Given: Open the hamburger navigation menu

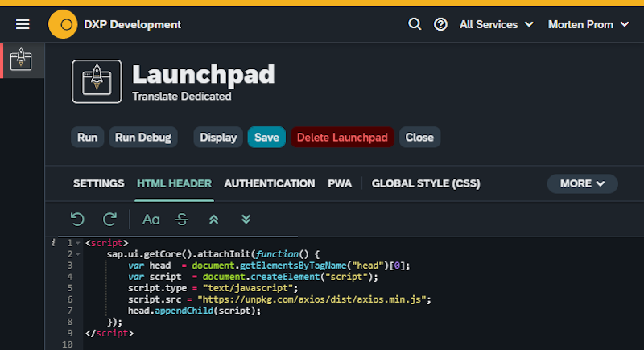Looking at the screenshot, I should pyautogui.click(x=23, y=24).
